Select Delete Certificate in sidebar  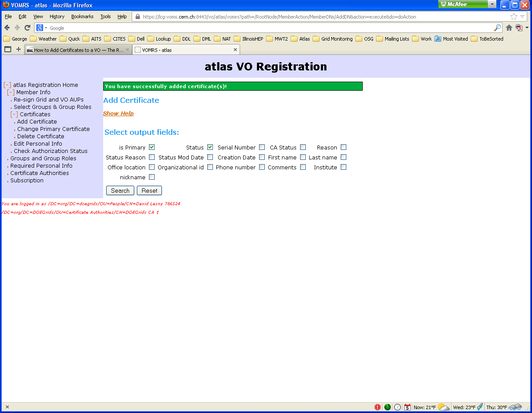(x=41, y=137)
